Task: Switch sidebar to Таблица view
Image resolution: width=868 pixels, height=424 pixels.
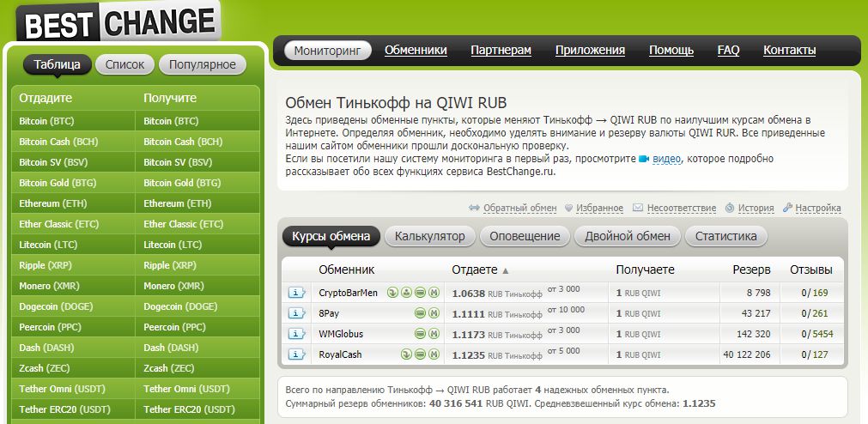Action: (57, 64)
